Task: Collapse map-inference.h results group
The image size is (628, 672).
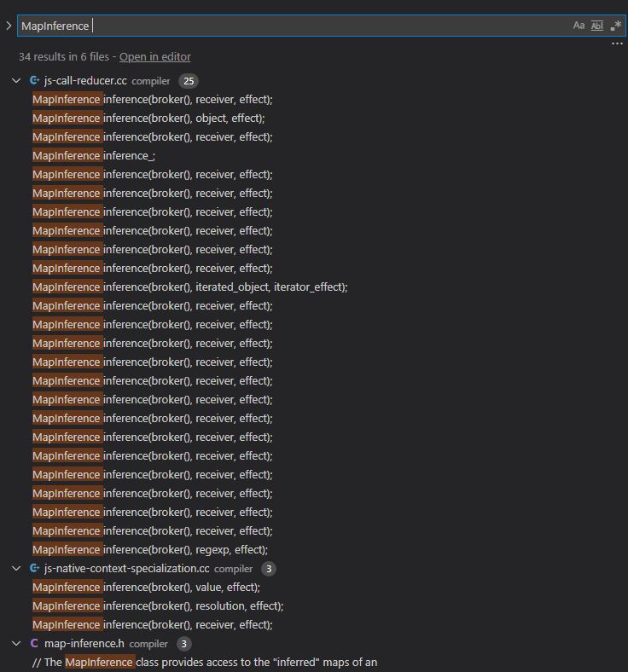Action: click(x=16, y=643)
